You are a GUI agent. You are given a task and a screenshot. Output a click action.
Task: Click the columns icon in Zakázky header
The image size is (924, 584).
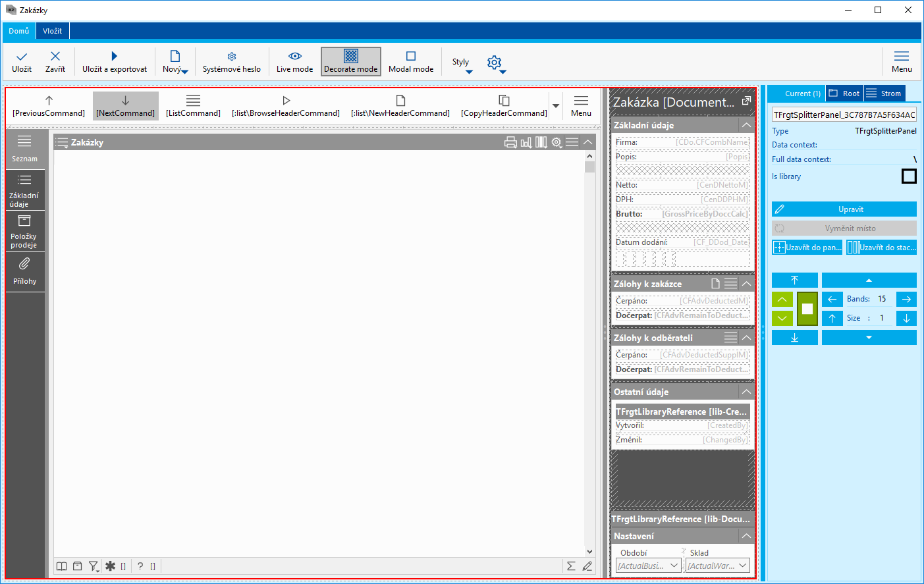pyautogui.click(x=541, y=142)
